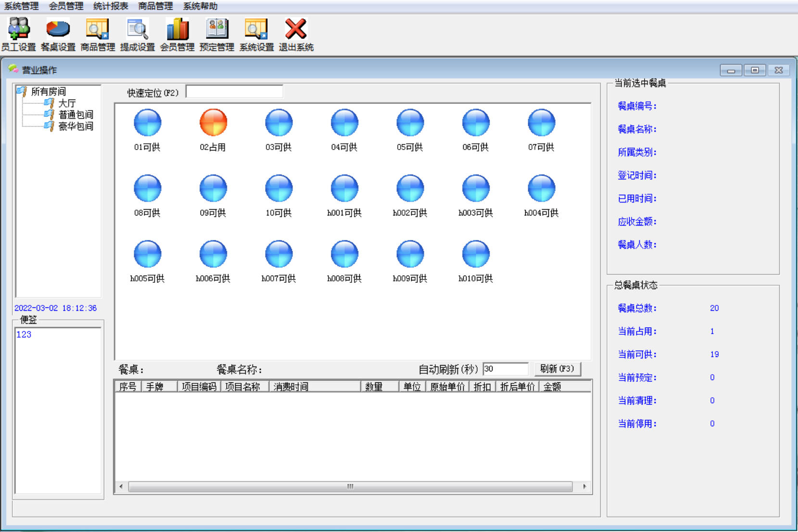Image resolution: width=798 pixels, height=532 pixels.
Task: Click the 自动刷新 seconds field
Action: point(506,369)
